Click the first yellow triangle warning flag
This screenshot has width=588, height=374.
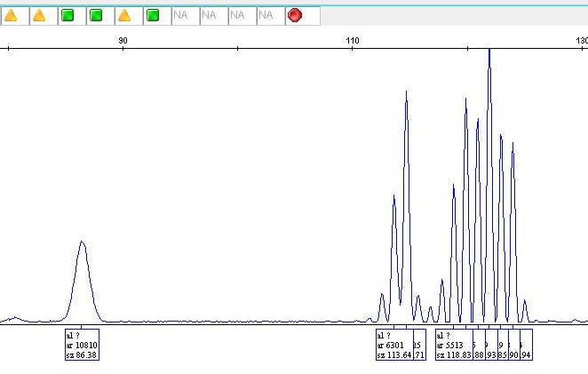coord(12,15)
